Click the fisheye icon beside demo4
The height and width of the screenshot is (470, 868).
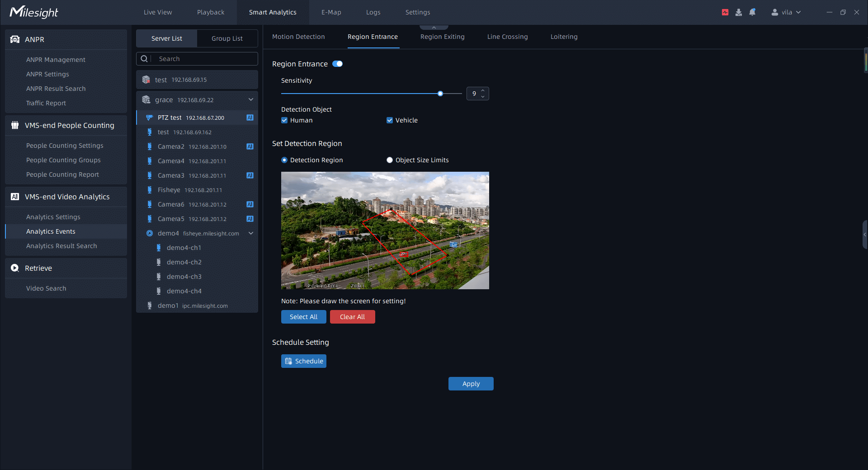[x=150, y=233]
